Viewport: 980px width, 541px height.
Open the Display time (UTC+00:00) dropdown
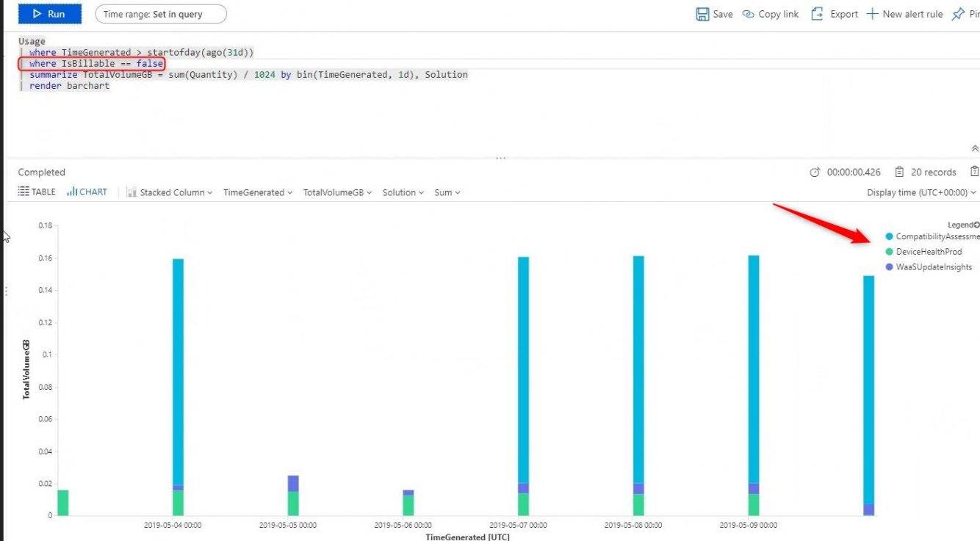click(x=920, y=192)
